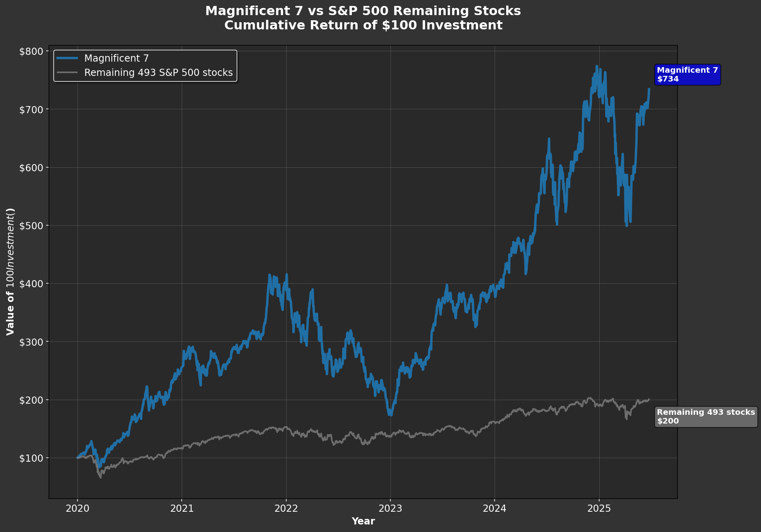Click the vertical "Value of 100 Investment" axis title
761x532 pixels.
point(11,272)
